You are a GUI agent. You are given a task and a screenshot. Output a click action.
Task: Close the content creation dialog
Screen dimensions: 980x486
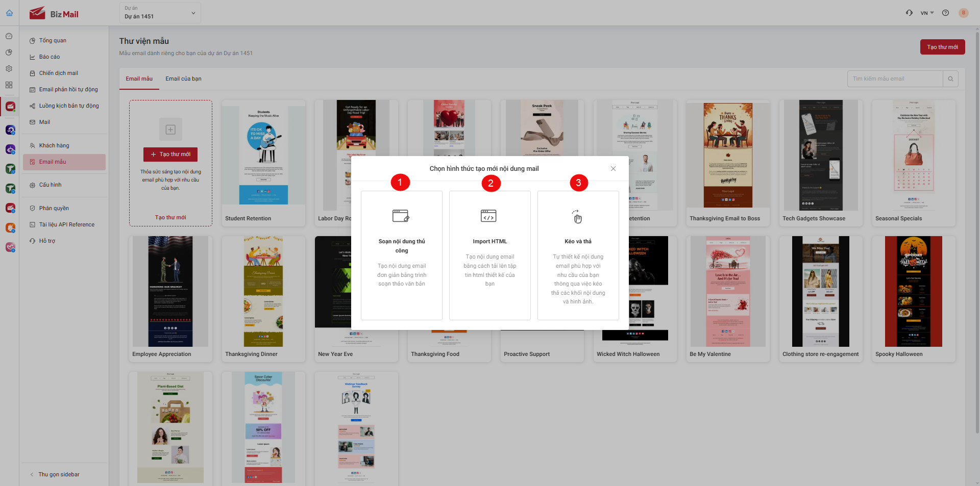[613, 169]
